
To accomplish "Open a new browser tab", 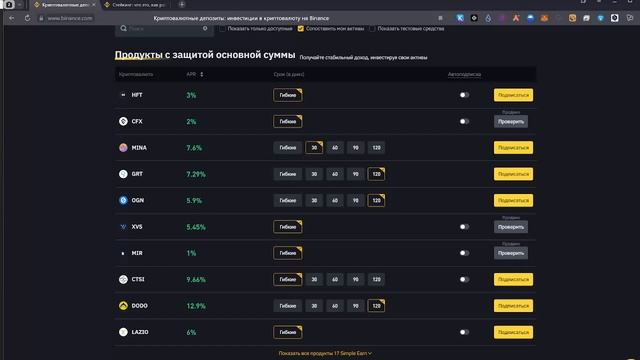I will pyautogui.click(x=182, y=4).
